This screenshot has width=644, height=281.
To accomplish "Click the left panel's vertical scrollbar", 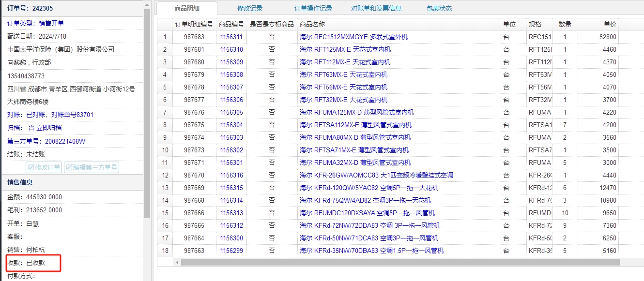I will click(x=147, y=114).
